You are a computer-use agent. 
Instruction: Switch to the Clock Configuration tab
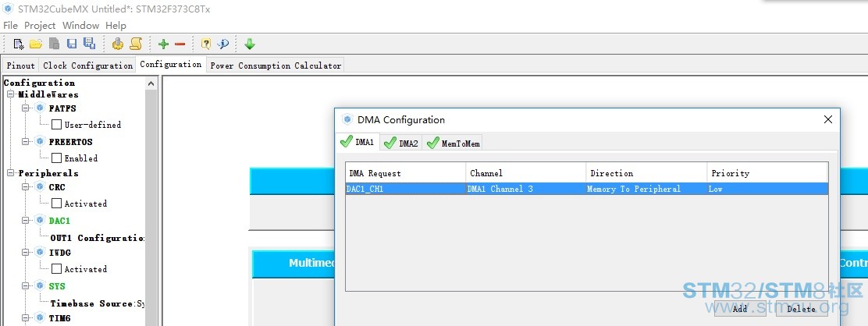coord(87,66)
